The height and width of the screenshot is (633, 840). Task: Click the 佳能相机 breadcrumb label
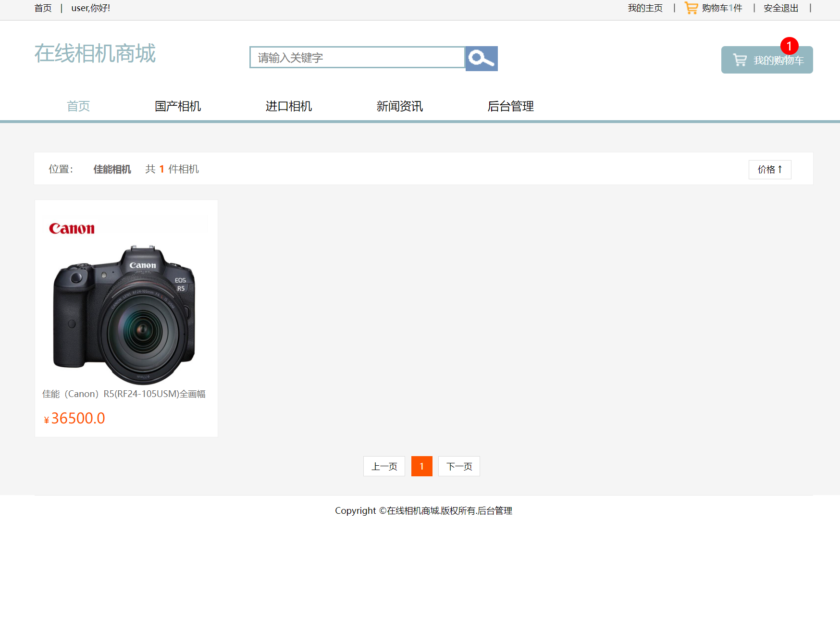(x=112, y=169)
